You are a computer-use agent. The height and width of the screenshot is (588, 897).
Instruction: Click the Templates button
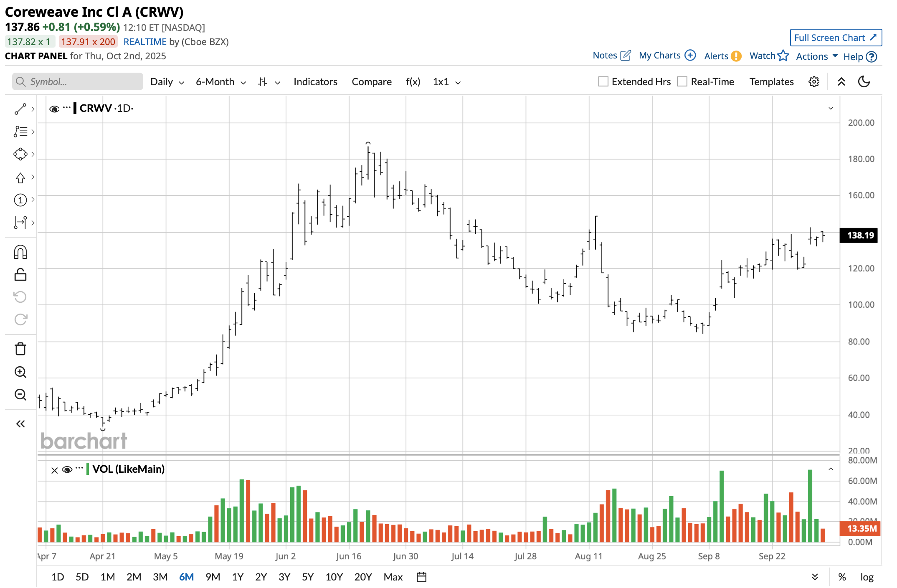click(771, 82)
